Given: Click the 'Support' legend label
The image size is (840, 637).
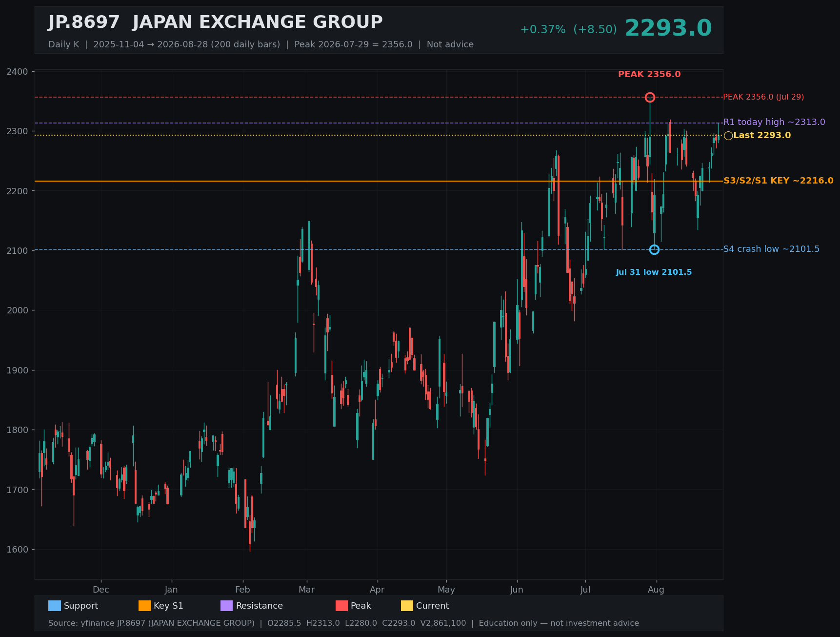Looking at the screenshot, I should tap(81, 606).
